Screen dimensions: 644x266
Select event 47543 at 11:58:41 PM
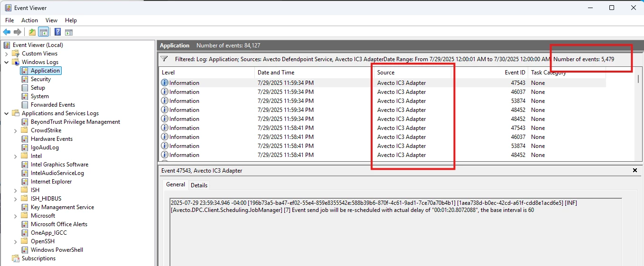pyautogui.click(x=383, y=128)
